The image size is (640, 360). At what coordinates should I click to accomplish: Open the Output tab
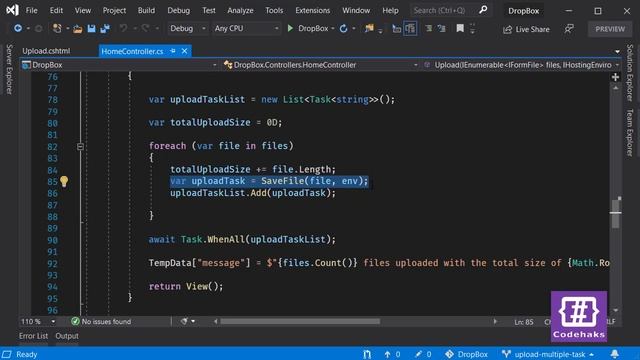click(67, 336)
